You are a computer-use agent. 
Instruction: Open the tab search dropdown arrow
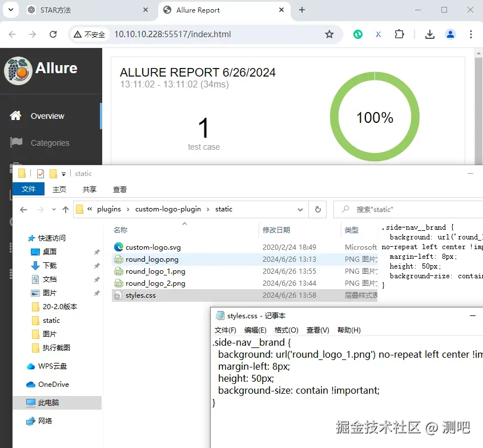tap(11, 10)
